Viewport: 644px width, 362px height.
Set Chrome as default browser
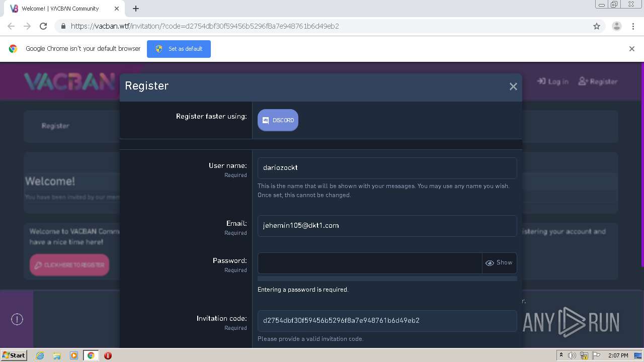(179, 49)
